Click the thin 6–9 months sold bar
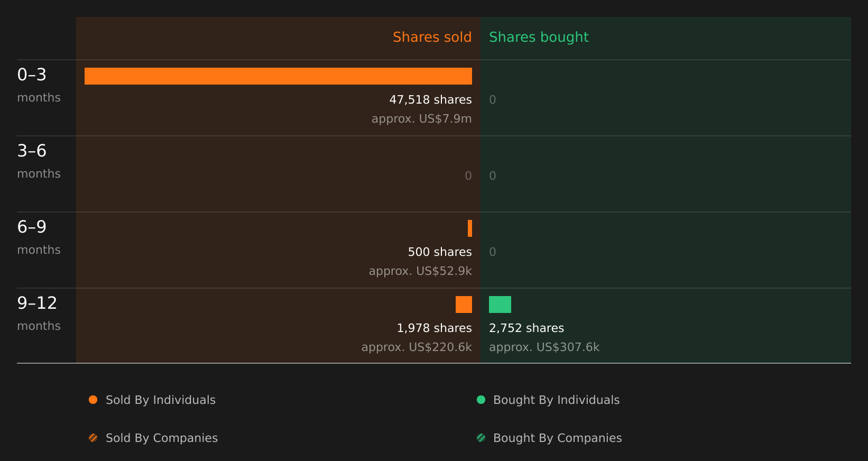Screen dimensions: 868x461 click(x=470, y=228)
